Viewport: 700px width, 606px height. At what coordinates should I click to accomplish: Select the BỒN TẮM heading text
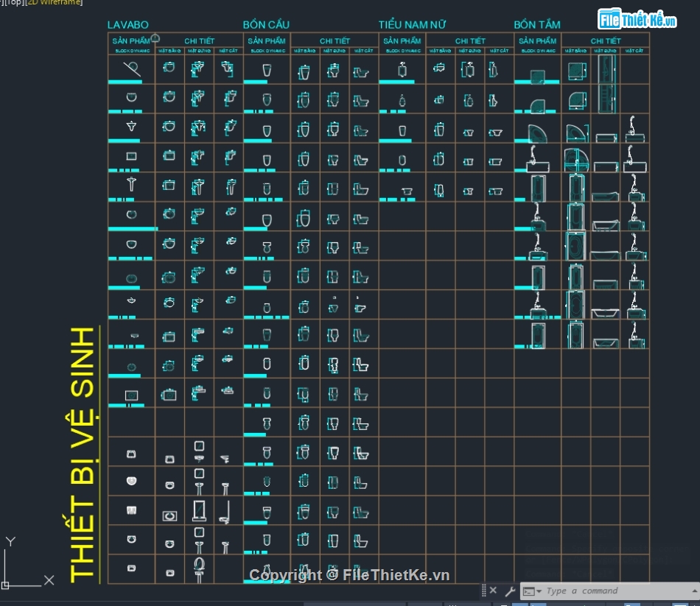click(536, 24)
